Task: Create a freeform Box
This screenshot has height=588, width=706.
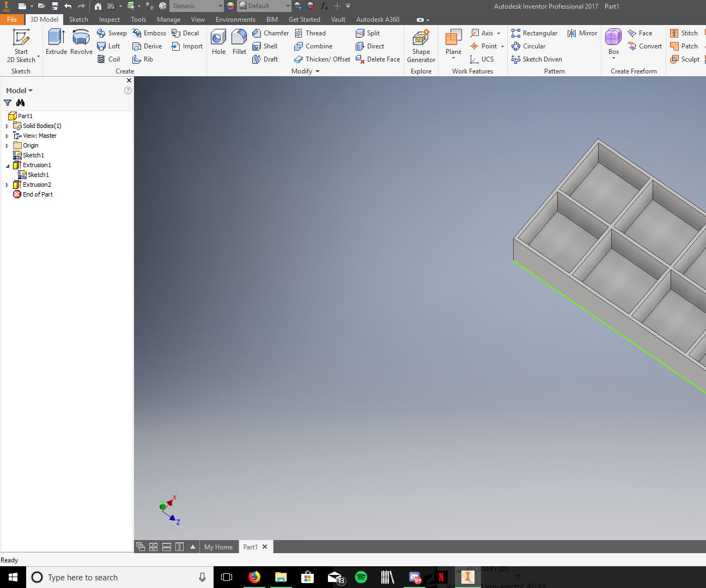Action: tap(613, 42)
